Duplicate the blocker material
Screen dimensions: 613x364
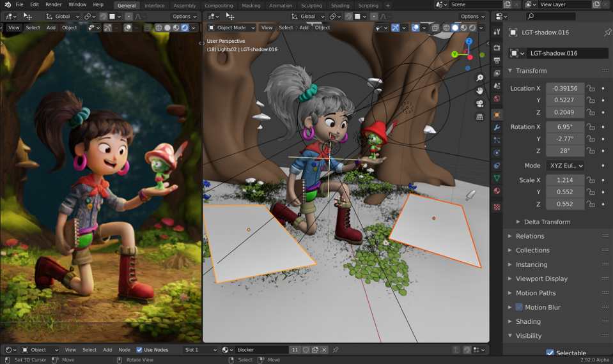315,350
